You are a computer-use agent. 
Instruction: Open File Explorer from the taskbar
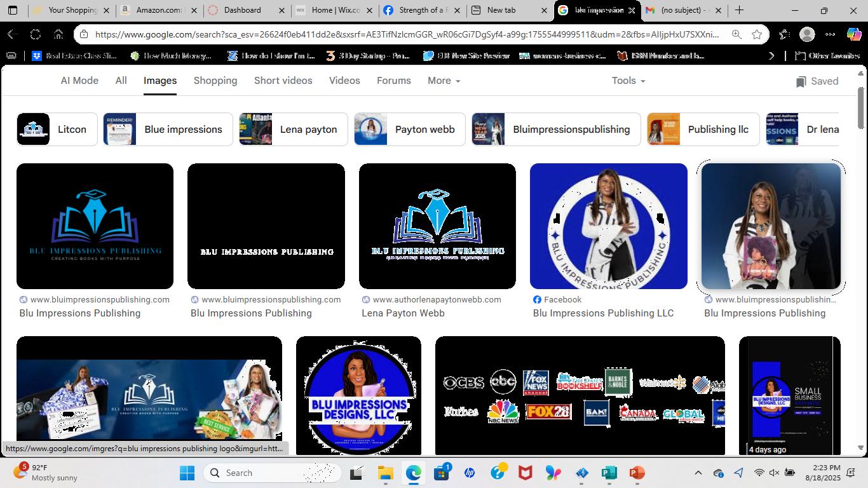[385, 473]
